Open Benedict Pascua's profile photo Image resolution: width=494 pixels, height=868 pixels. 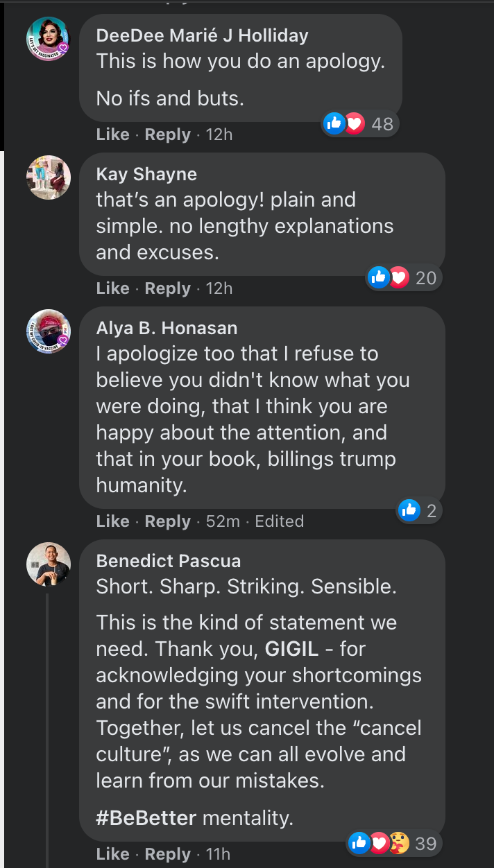click(x=49, y=564)
